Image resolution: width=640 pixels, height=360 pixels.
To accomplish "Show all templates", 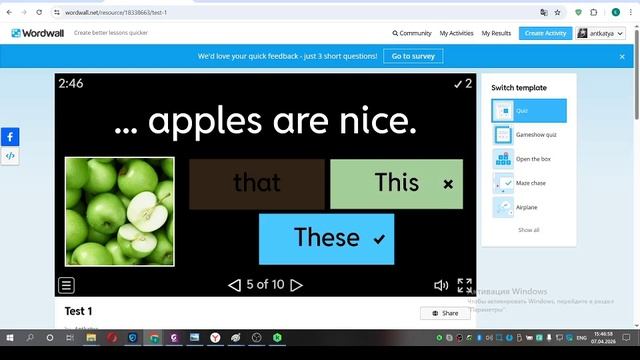I will pyautogui.click(x=529, y=230).
